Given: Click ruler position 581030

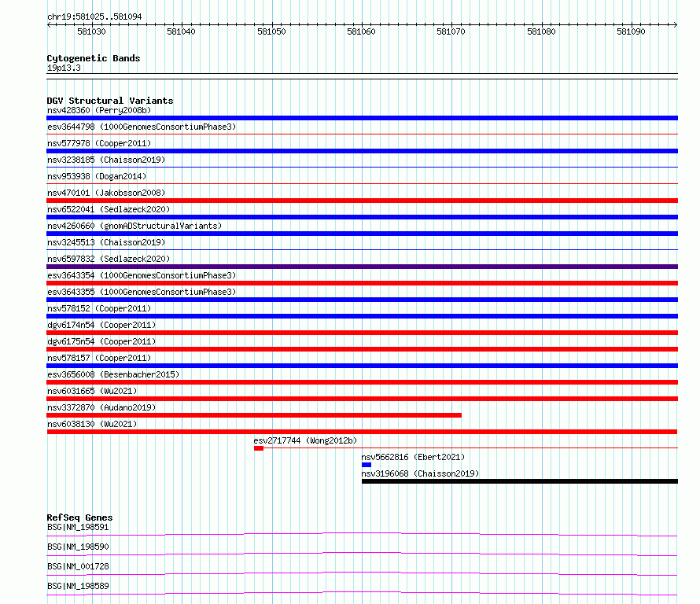Looking at the screenshot, I should pos(91,31).
